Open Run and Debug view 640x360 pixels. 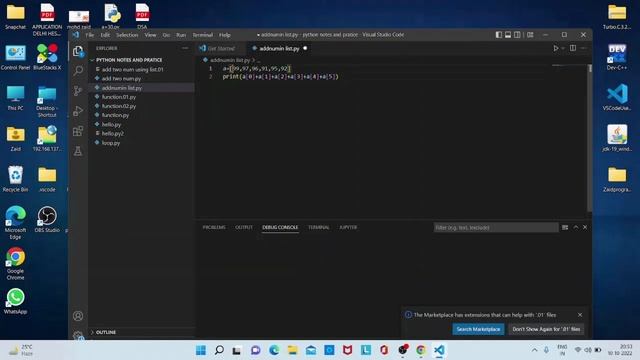[78, 111]
